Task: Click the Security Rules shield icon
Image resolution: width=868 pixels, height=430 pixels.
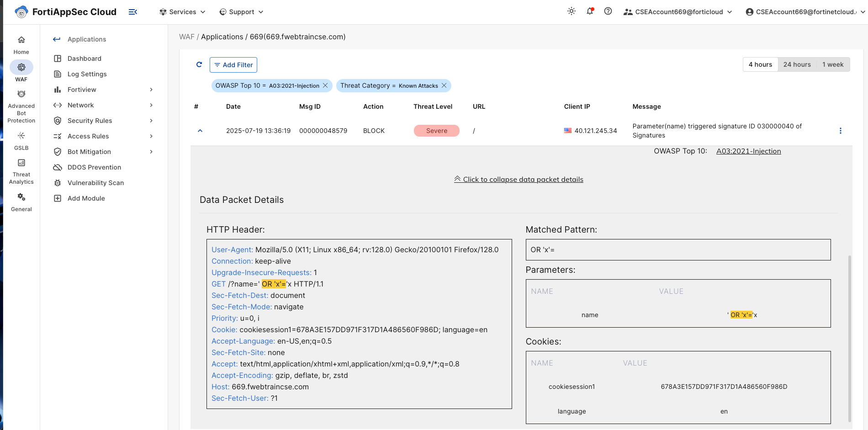Action: [58, 121]
